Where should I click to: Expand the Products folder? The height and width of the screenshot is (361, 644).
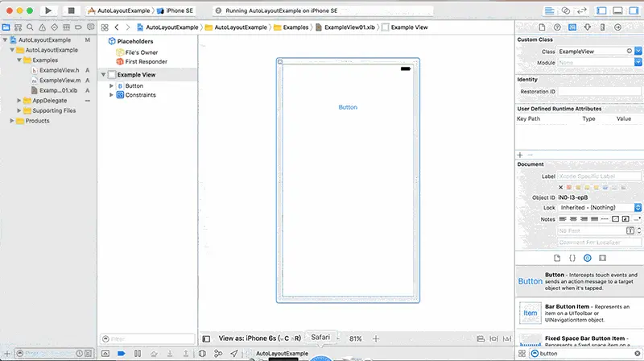[x=12, y=121]
